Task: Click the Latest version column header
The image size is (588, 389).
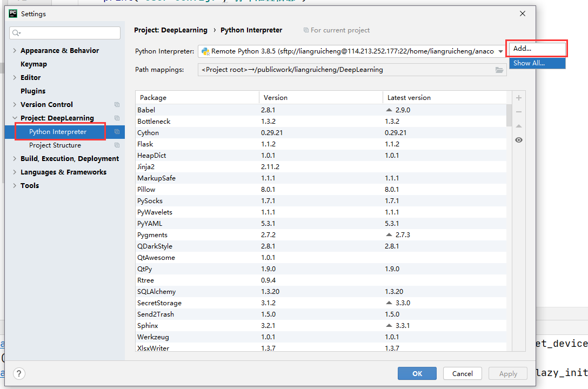Action: tap(444, 97)
